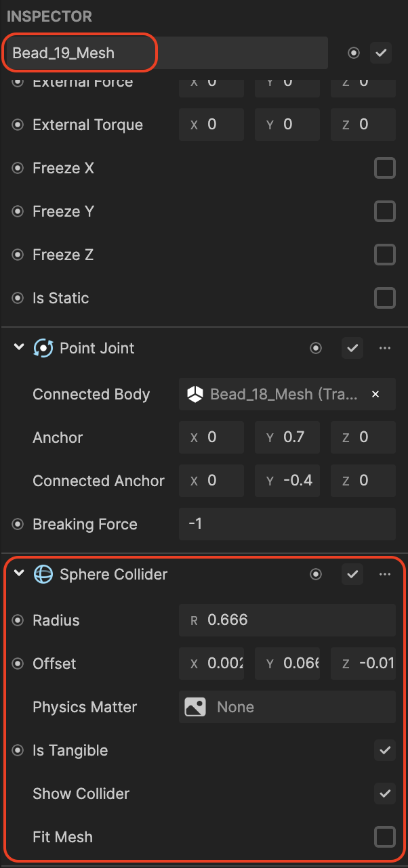Disable the Sphere Collider component checkbox
This screenshot has width=408, height=868.
click(x=352, y=575)
